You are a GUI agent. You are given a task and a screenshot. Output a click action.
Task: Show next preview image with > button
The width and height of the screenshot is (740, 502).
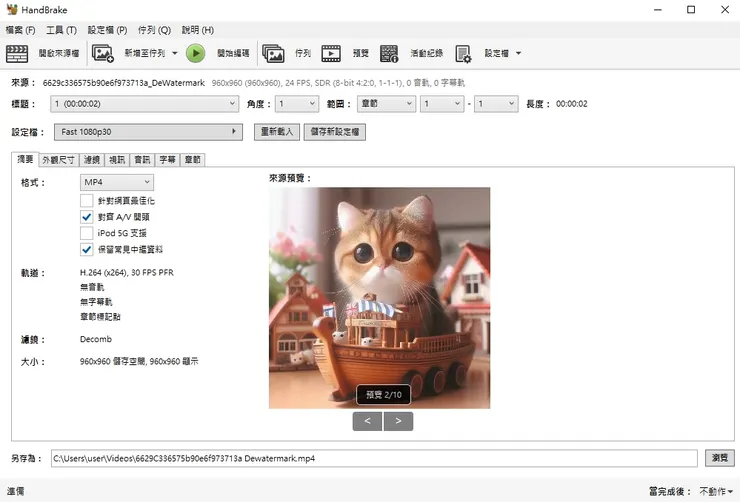(x=398, y=421)
